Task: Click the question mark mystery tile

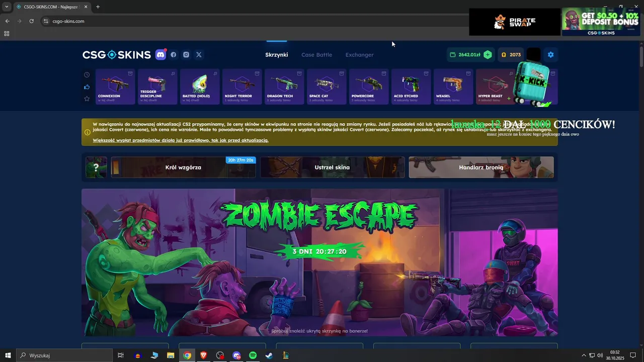Action: 96,167
